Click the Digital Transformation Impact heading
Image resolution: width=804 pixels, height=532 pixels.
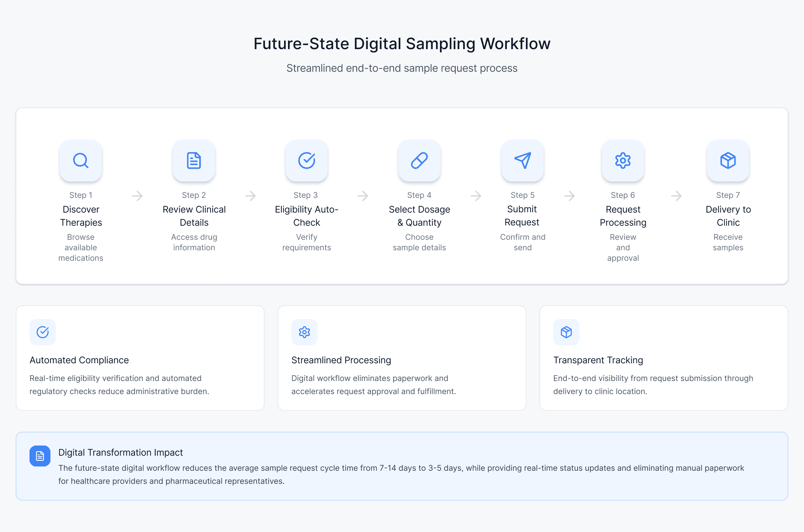coord(121,452)
